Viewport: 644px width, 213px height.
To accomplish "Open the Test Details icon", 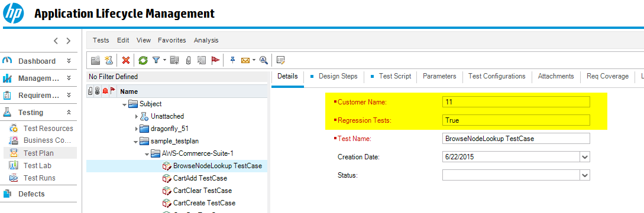I will point(281,60).
